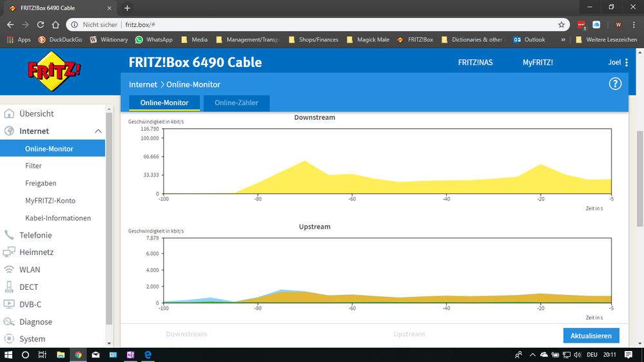This screenshot has height=362, width=644.
Task: Open File Explorer from taskbar
Action: [61, 355]
